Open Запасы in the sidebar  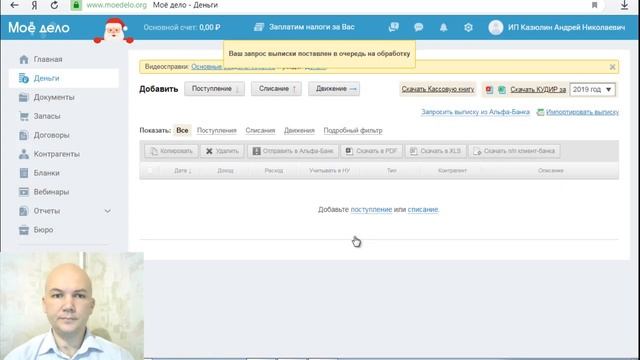click(47, 116)
